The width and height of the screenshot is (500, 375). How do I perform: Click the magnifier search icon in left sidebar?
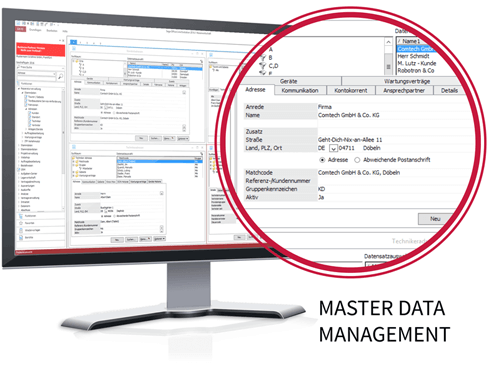60,77
